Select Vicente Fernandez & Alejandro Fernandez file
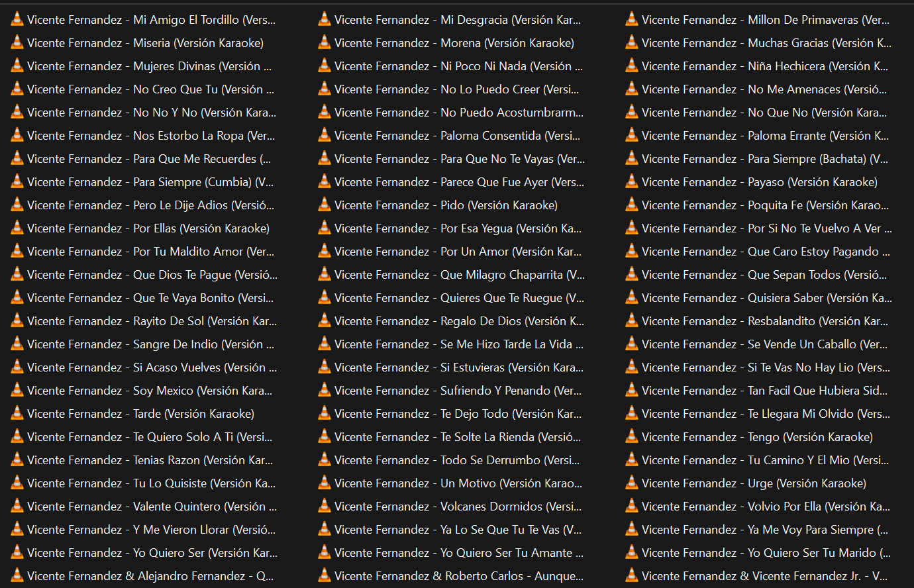 point(150,576)
